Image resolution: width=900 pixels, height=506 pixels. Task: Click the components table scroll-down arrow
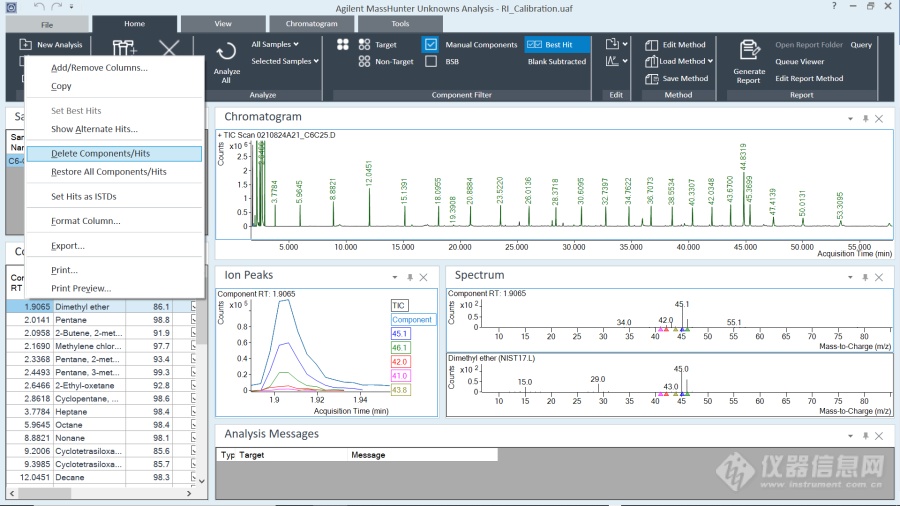pyautogui.click(x=201, y=481)
